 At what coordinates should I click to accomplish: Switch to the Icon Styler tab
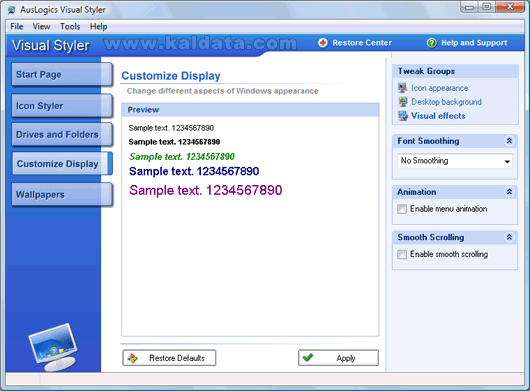(62, 106)
